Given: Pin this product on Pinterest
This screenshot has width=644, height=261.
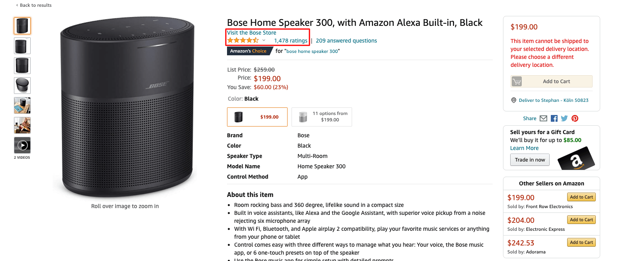Looking at the screenshot, I should [x=575, y=119].
